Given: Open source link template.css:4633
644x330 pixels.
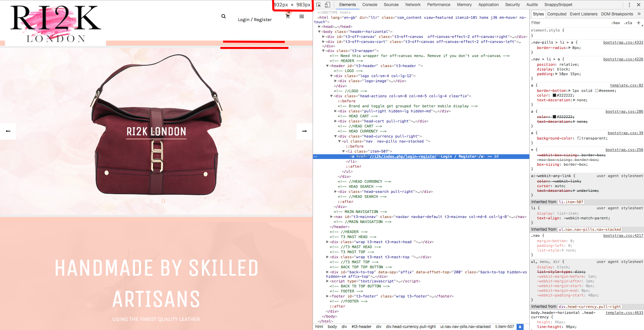Looking at the screenshot, I should (x=624, y=313).
